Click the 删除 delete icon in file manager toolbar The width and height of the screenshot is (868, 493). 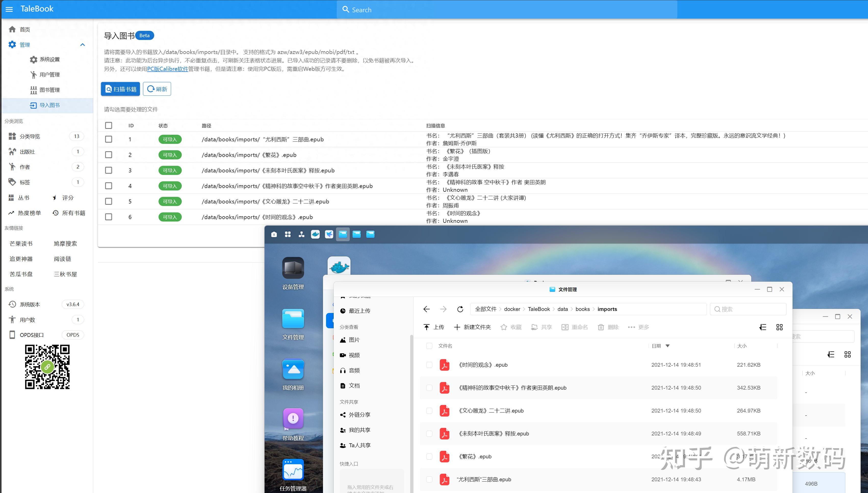click(x=602, y=327)
